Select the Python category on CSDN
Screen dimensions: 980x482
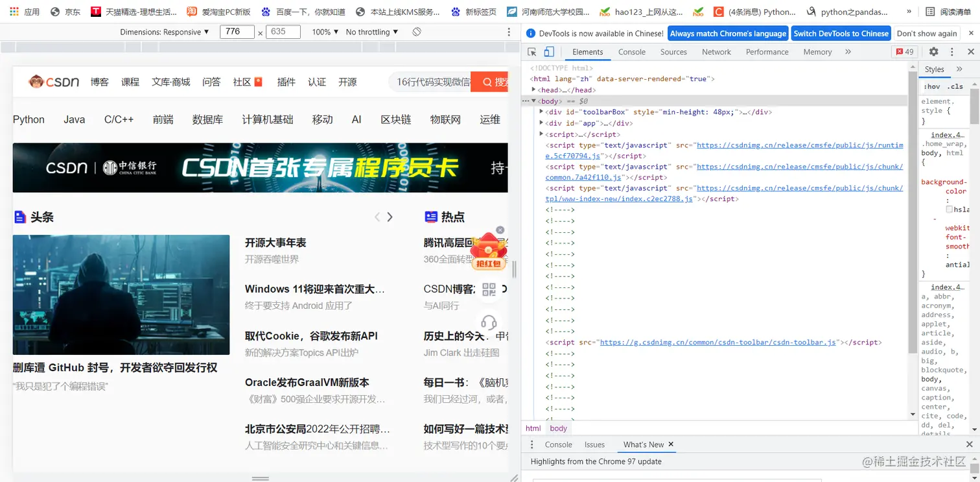click(29, 119)
